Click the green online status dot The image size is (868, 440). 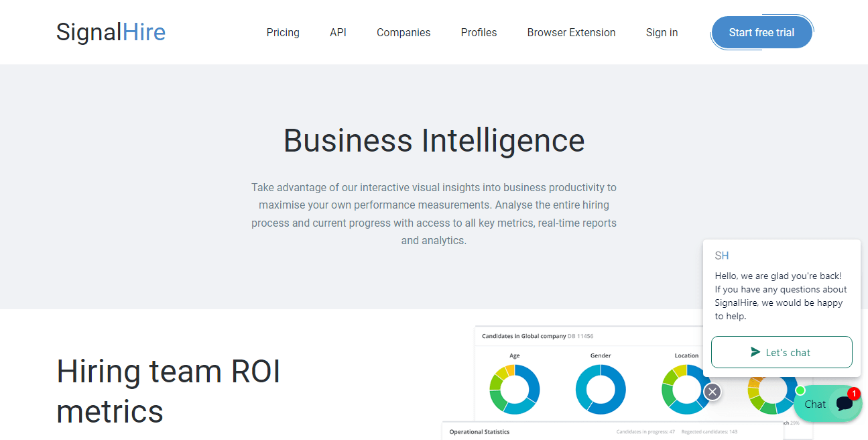tap(800, 390)
